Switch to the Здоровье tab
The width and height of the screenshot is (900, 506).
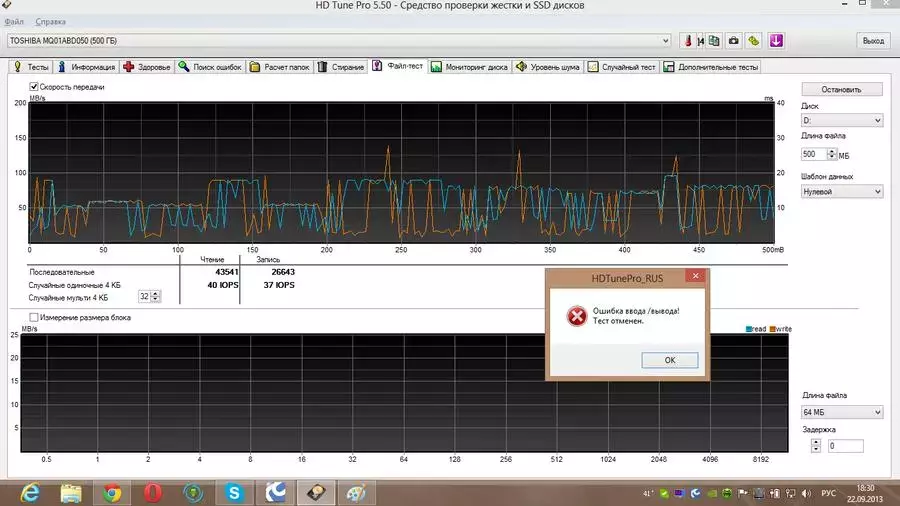pyautogui.click(x=147, y=67)
